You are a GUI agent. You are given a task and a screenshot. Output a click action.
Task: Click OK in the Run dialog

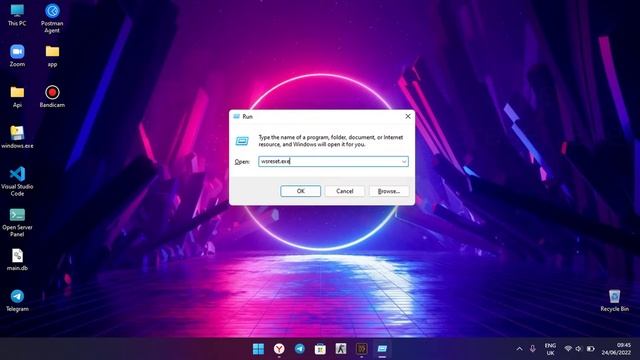point(300,191)
